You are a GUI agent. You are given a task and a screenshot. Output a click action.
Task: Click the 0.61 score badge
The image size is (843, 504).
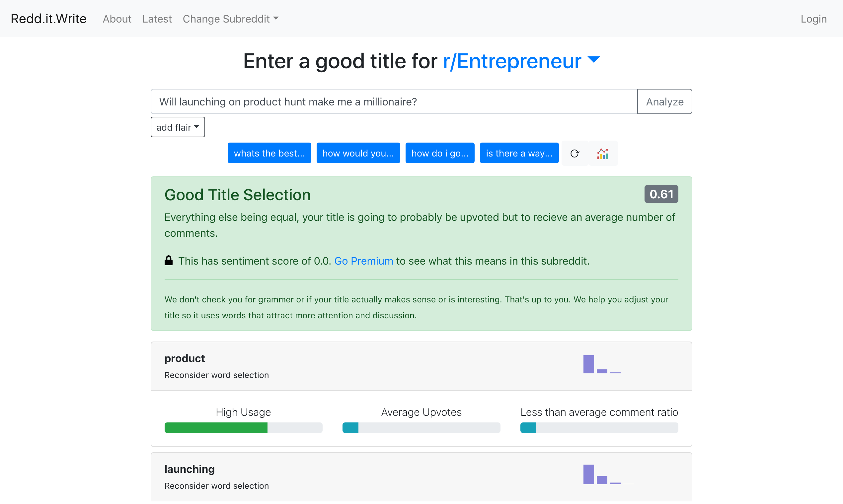click(x=661, y=194)
